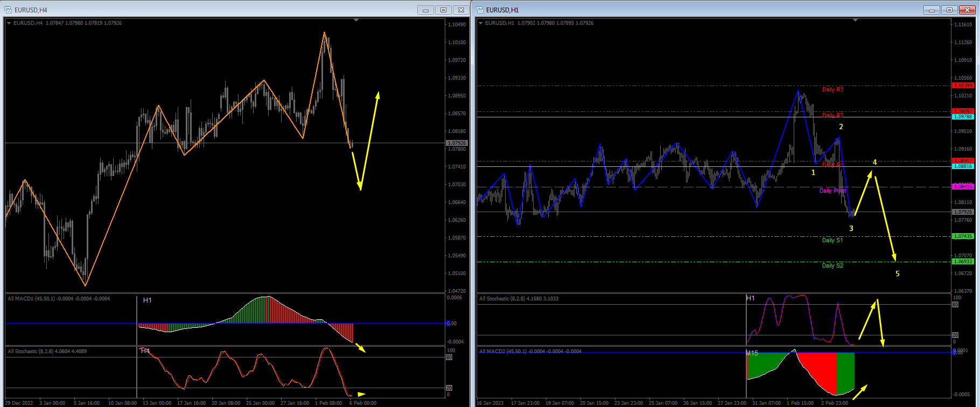Click the Daily R1 pivot label
This screenshot has height=407, width=980.
coord(832,165)
